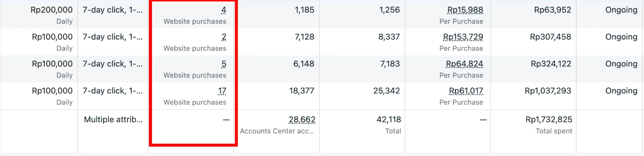Click the total reach 28,662 link

pos(302,119)
